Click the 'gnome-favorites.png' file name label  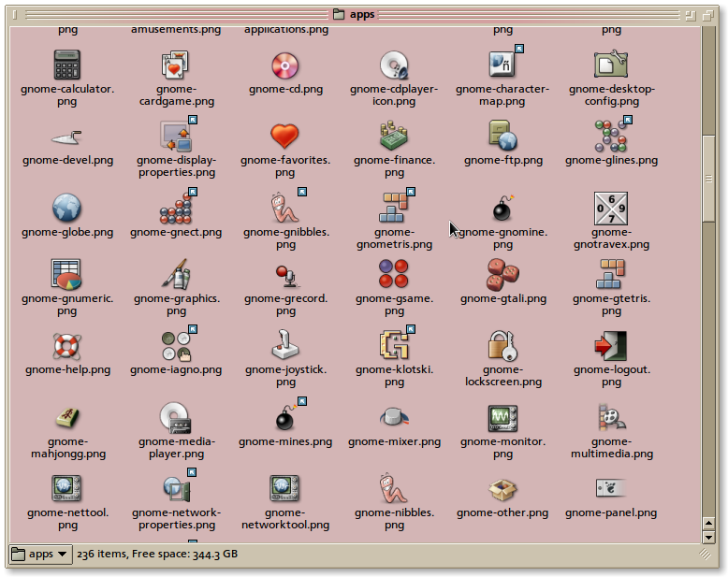coord(285,166)
